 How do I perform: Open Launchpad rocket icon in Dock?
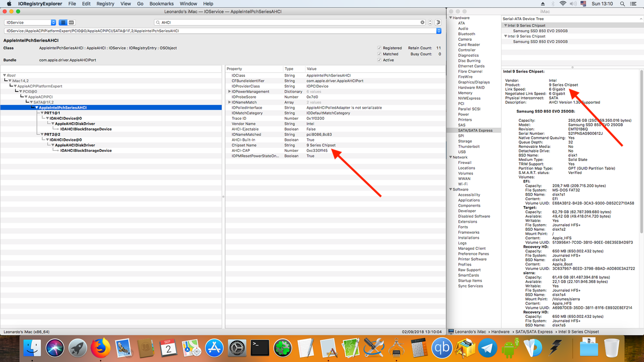click(77, 348)
